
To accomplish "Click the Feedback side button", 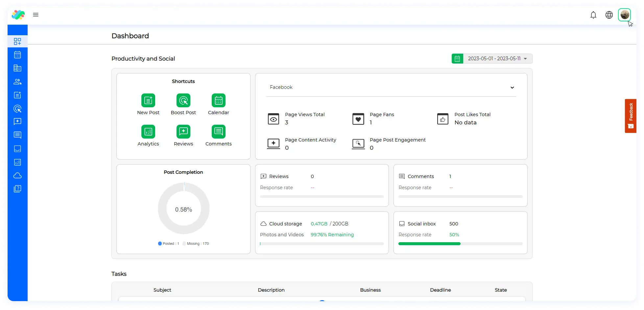I will click(630, 116).
